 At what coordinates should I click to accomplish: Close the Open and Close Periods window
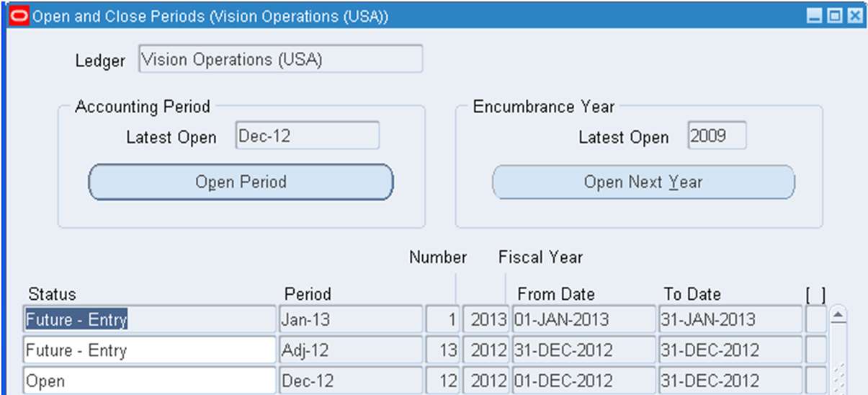pyautogui.click(x=854, y=17)
